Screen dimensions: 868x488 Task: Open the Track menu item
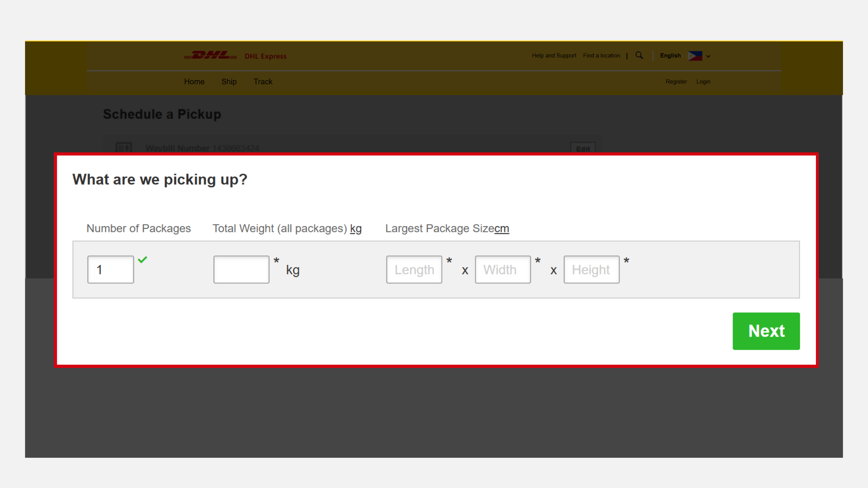(x=263, y=82)
